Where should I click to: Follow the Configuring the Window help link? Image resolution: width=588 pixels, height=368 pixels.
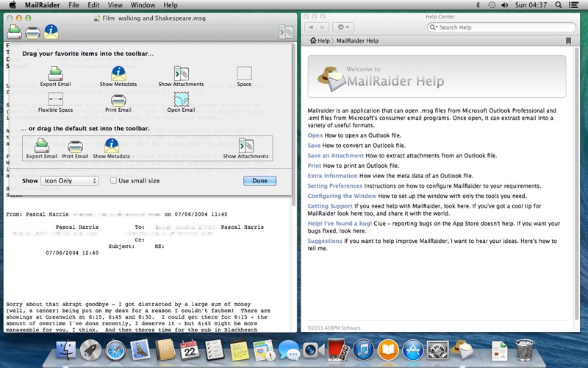pyautogui.click(x=342, y=196)
